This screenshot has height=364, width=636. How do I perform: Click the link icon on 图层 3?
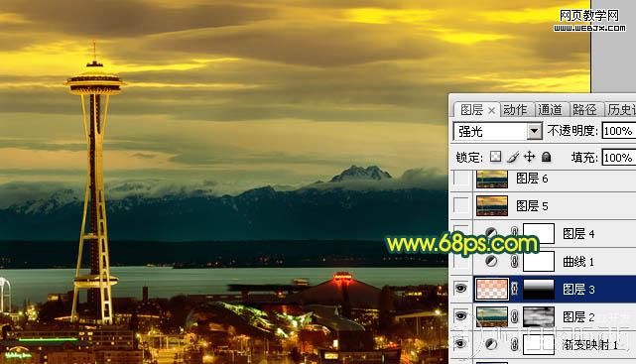click(x=514, y=289)
